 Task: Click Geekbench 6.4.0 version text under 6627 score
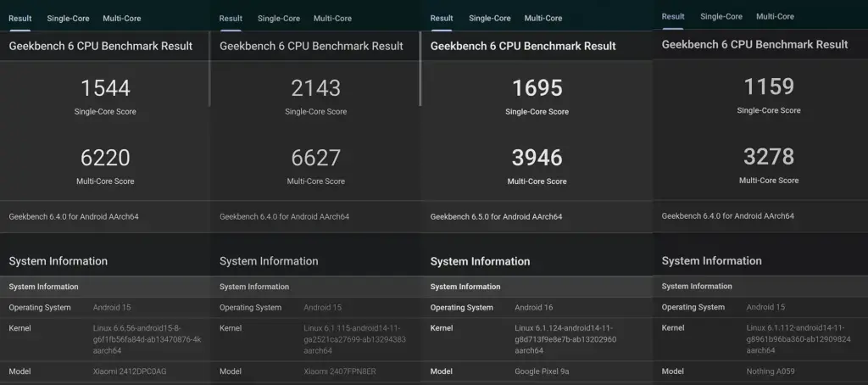pyautogui.click(x=285, y=216)
